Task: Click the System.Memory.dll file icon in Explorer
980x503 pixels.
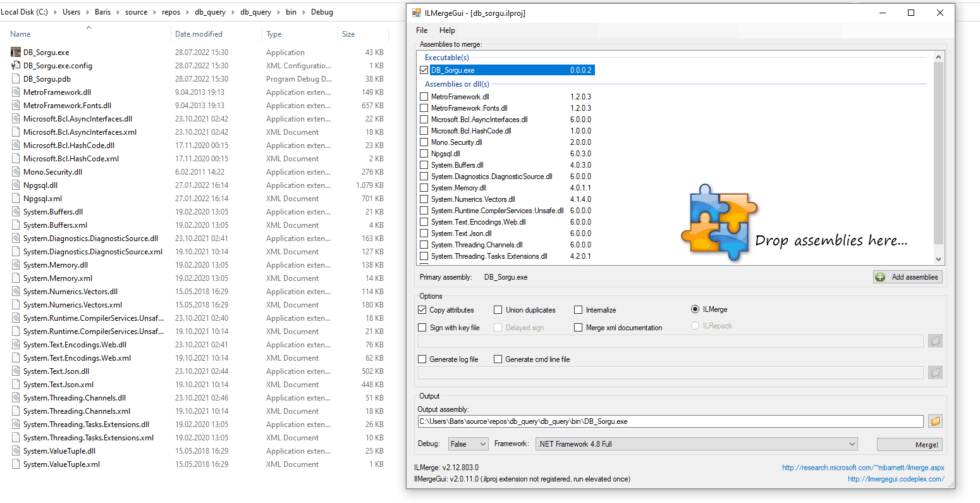Action: (x=16, y=264)
